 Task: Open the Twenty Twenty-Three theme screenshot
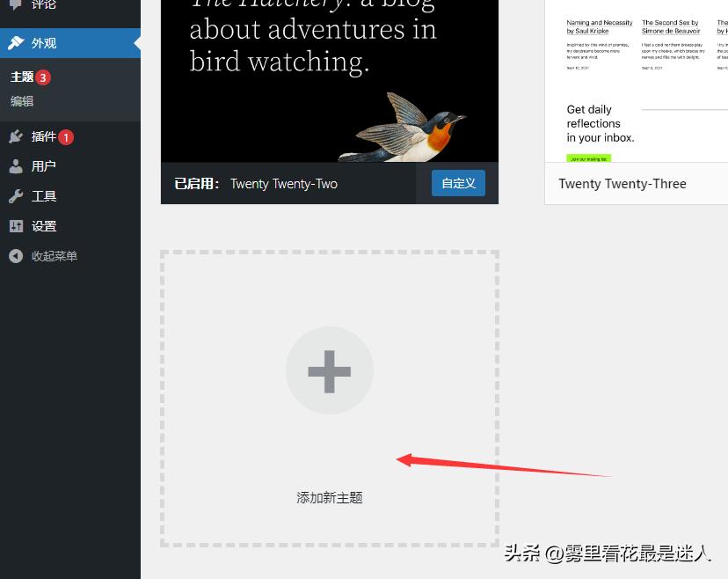tap(636, 81)
